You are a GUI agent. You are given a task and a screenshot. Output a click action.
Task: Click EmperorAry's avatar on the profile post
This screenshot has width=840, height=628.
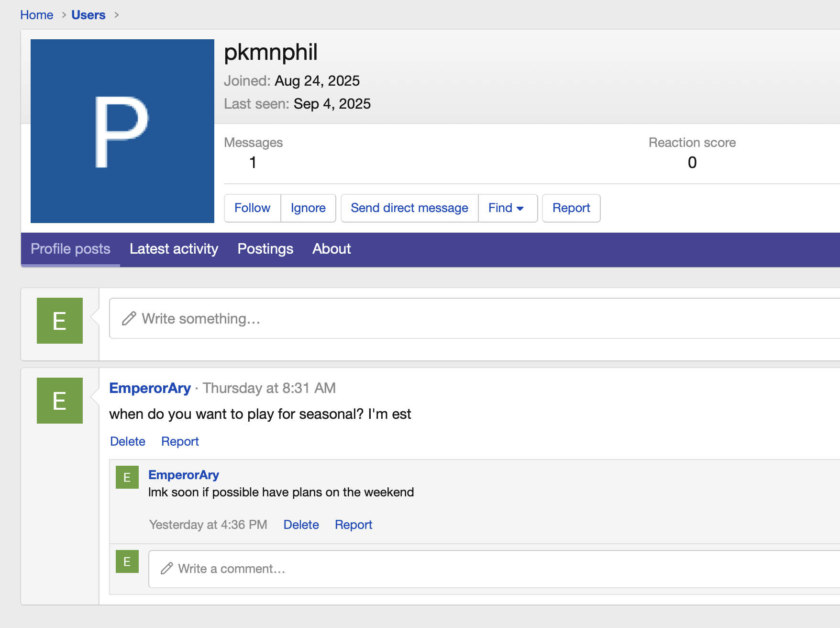60,401
